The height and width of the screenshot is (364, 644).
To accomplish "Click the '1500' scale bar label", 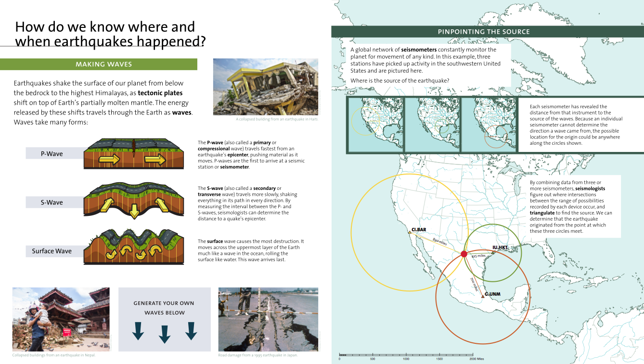I will pos(439,359).
